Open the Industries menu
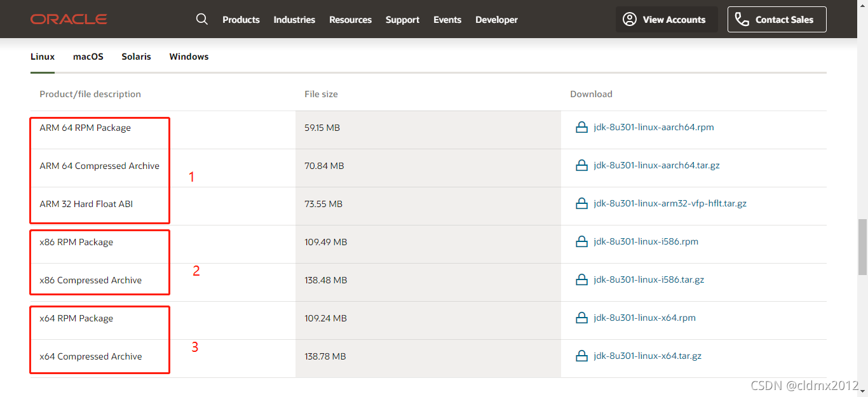 point(294,20)
